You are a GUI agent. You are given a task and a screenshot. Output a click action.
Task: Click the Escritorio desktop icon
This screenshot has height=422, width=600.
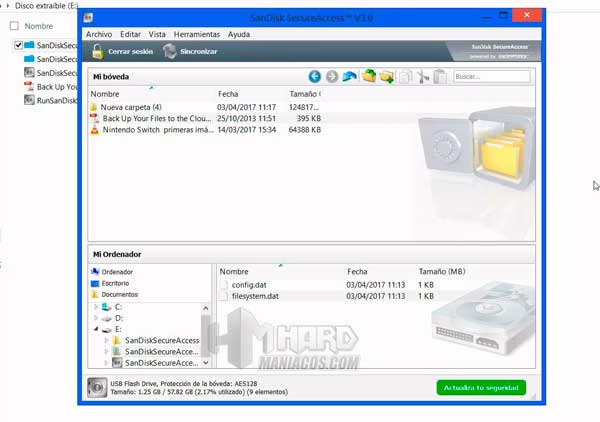[95, 284]
